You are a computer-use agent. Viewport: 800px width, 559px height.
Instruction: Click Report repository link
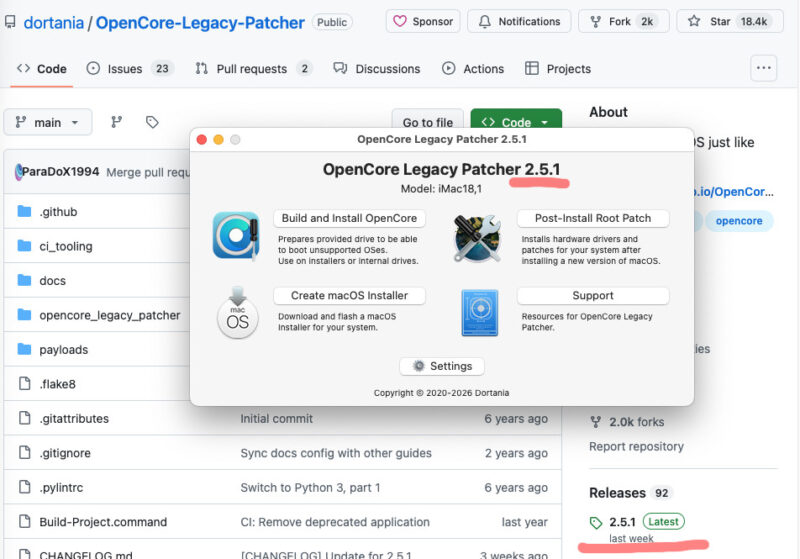(x=636, y=446)
